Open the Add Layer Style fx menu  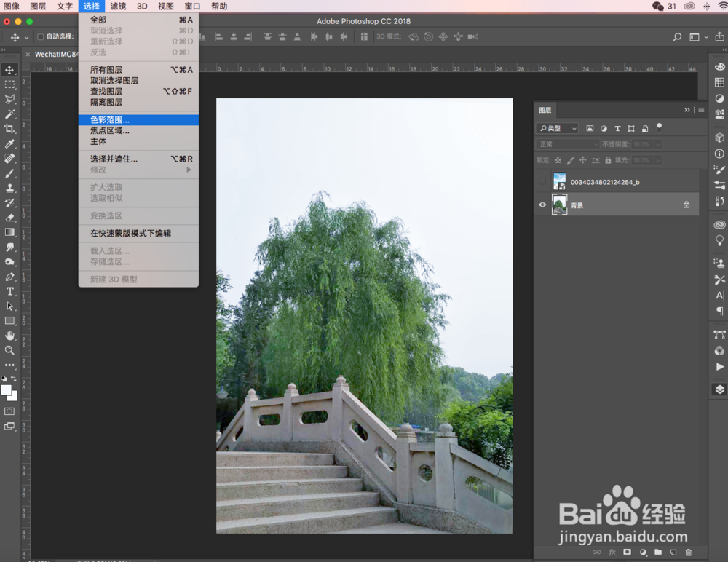(x=612, y=553)
